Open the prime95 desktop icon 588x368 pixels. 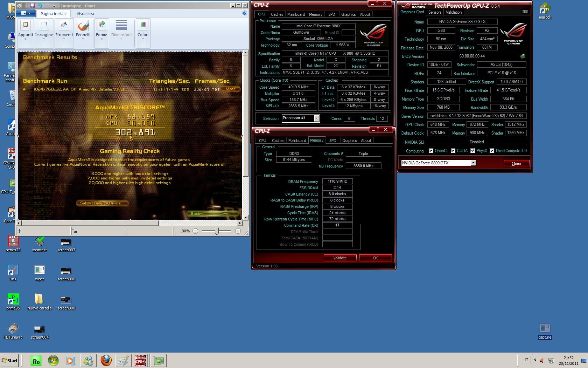click(13, 302)
